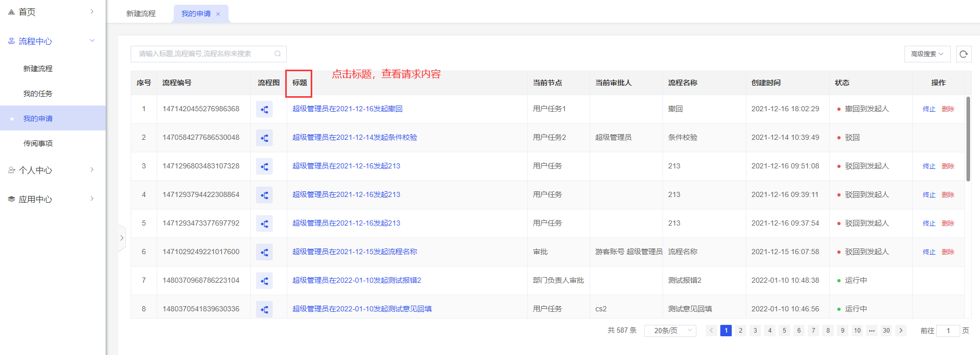Open flowchart icon for row 3
Viewport: 980px width, 355px height.
pos(264,166)
